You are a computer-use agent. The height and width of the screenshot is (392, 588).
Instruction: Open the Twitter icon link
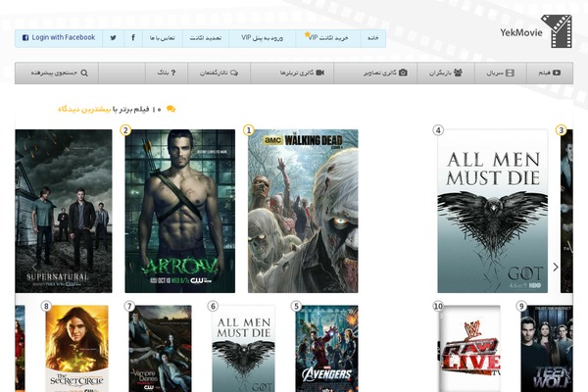[x=114, y=38]
